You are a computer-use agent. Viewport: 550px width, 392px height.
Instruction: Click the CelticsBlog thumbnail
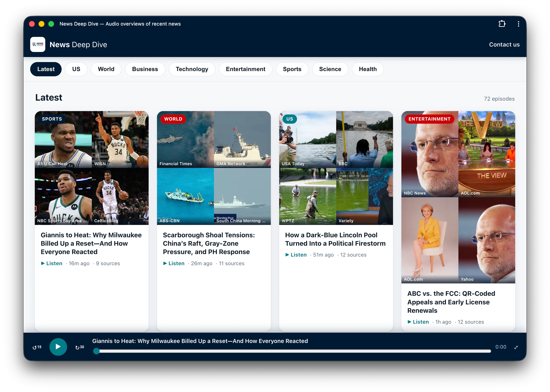coord(120,196)
